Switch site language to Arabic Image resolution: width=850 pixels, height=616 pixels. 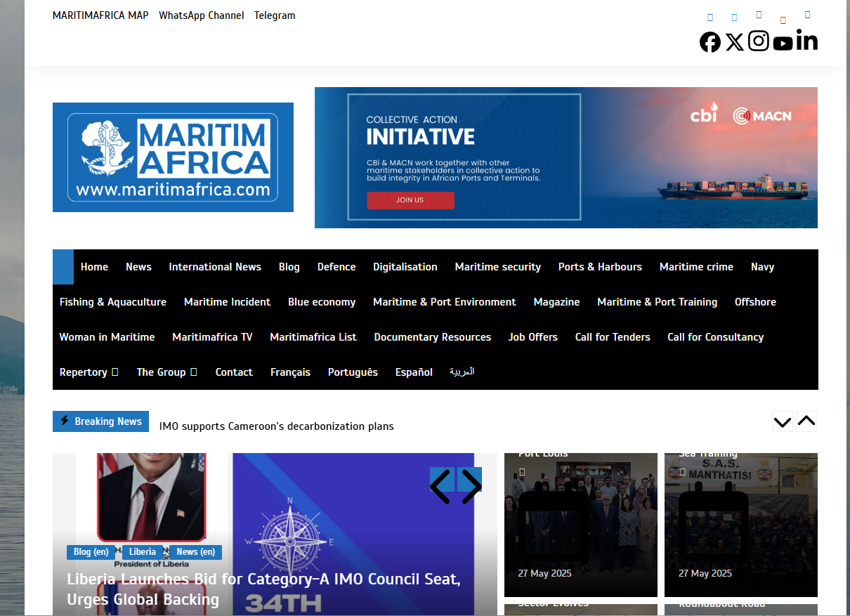pos(462,372)
